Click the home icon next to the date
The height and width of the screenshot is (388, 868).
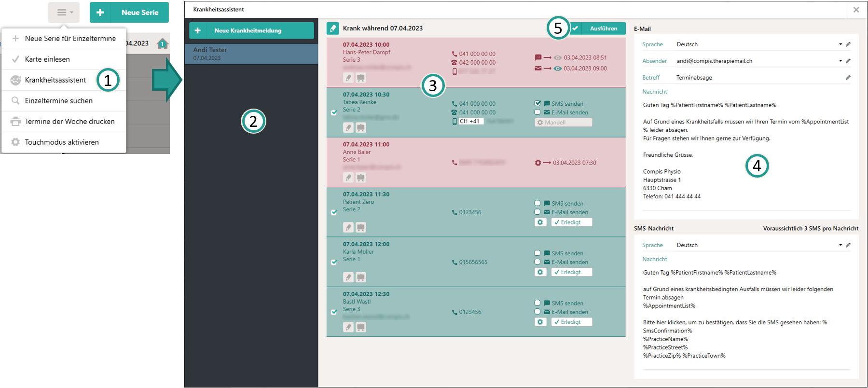pyautogui.click(x=163, y=43)
